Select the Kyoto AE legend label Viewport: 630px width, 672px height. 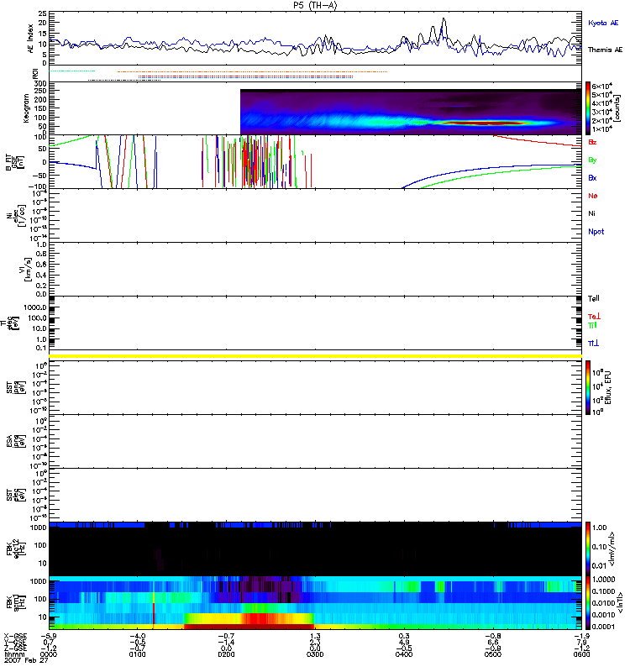pyautogui.click(x=605, y=23)
